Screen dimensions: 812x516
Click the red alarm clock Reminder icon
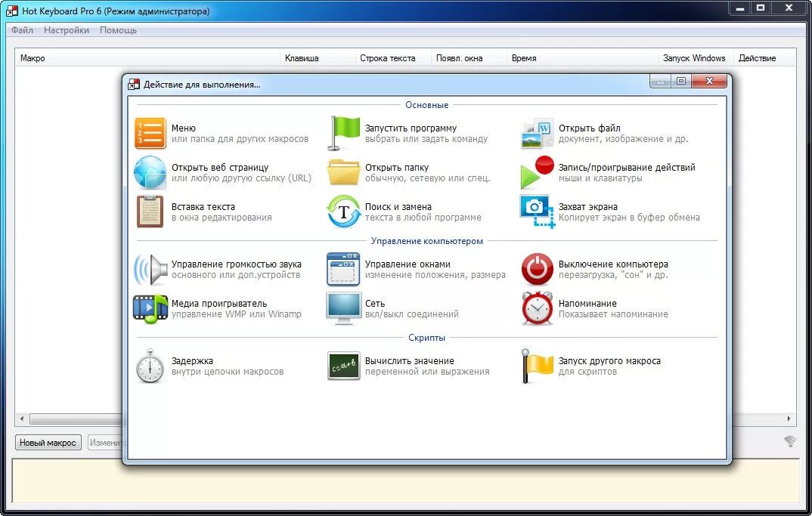coord(537,308)
